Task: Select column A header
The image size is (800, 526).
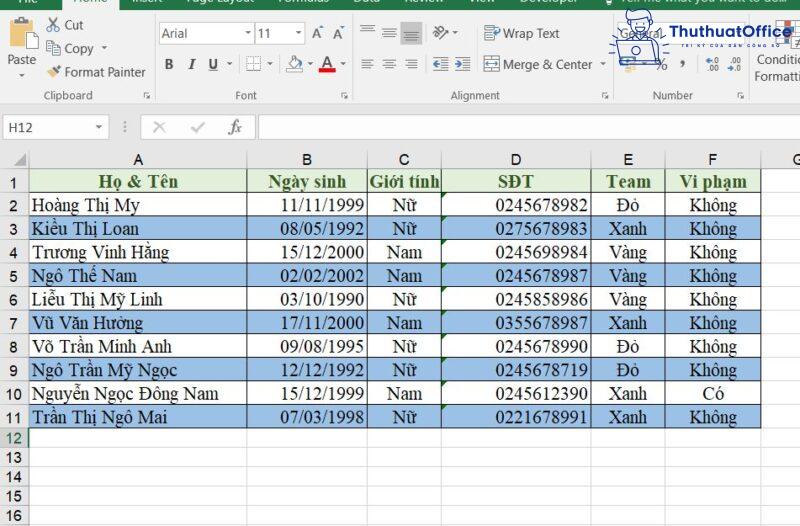Action: click(138, 160)
